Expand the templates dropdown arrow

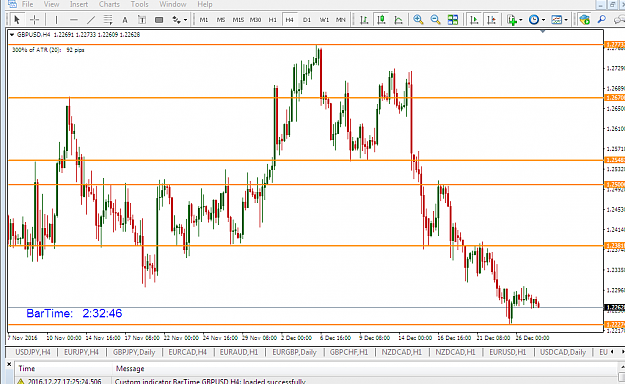pos(566,20)
